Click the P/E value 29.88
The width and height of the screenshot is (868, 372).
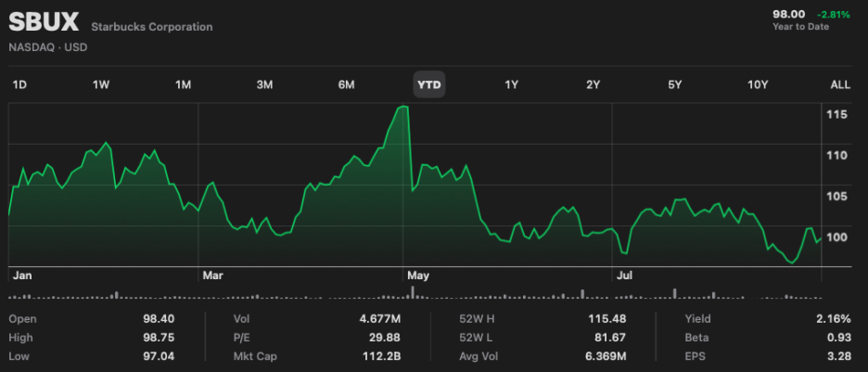point(385,338)
